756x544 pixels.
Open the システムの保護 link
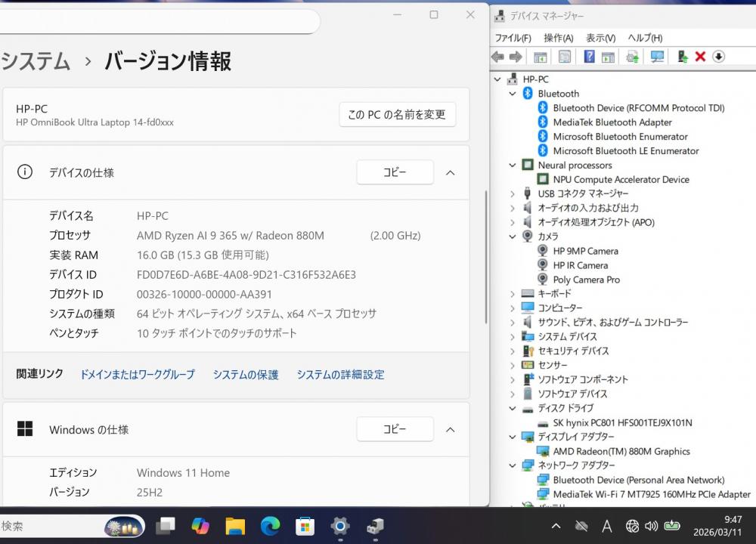coord(246,375)
